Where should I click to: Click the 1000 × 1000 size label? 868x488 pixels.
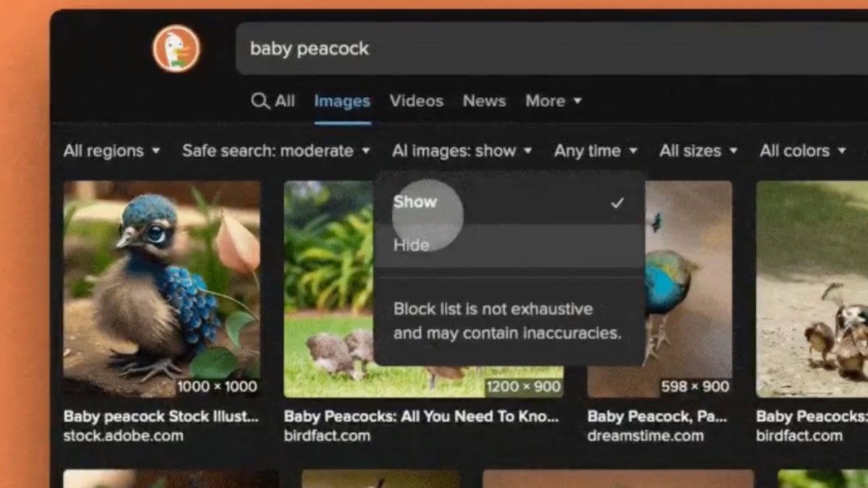point(217,387)
